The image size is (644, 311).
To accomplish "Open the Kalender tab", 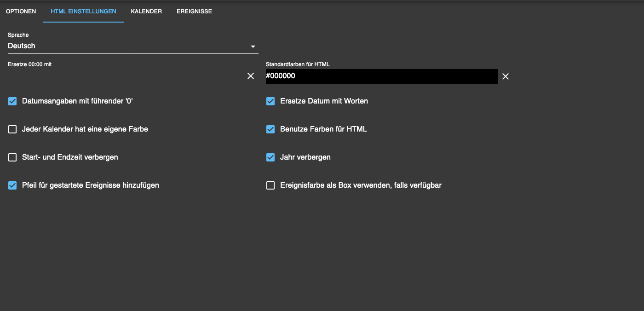I will click(146, 12).
